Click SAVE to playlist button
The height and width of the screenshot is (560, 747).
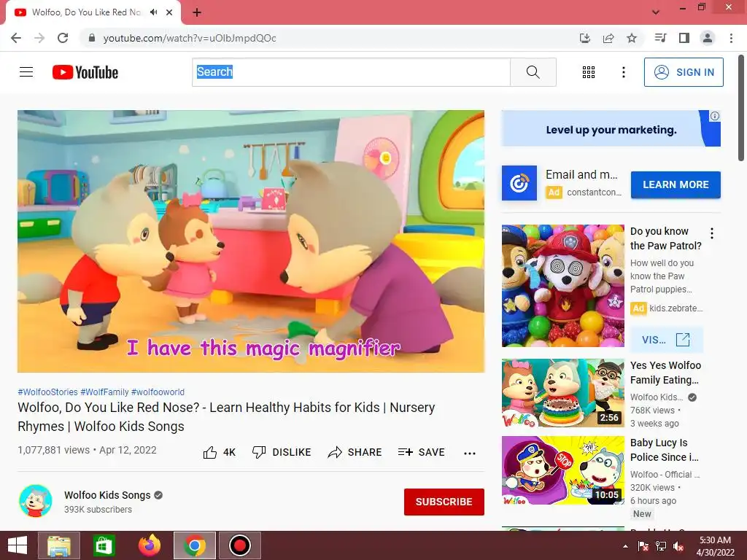tap(422, 452)
